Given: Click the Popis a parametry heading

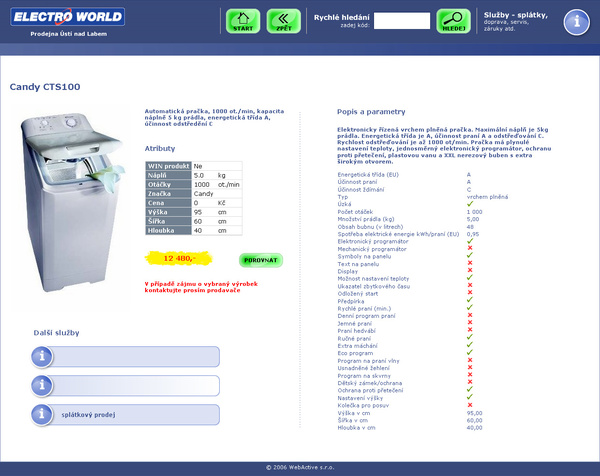Looking at the screenshot, I should [x=371, y=112].
